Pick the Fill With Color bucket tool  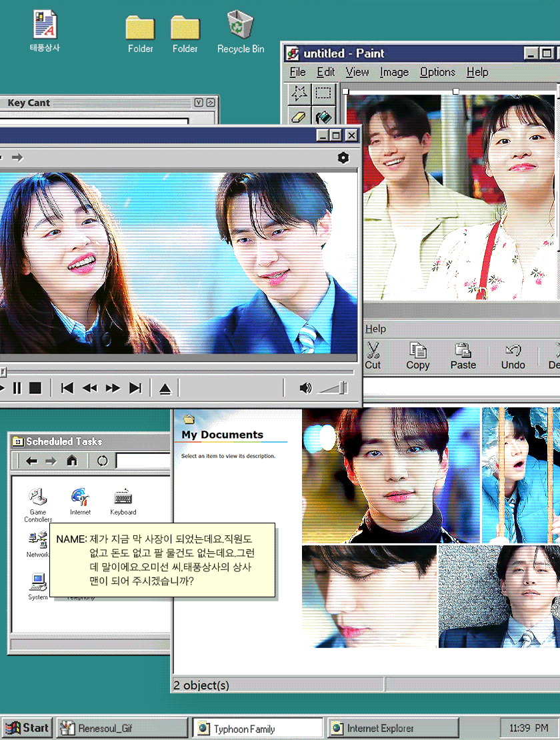324,117
